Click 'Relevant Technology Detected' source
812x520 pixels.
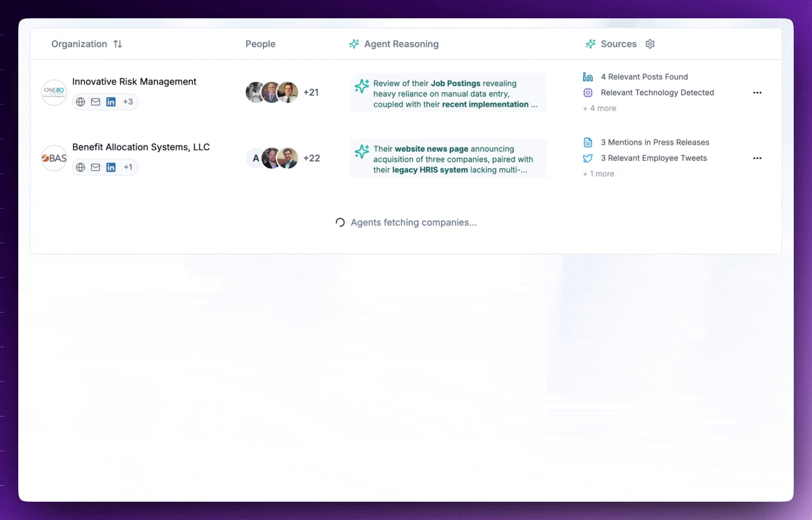tap(657, 93)
